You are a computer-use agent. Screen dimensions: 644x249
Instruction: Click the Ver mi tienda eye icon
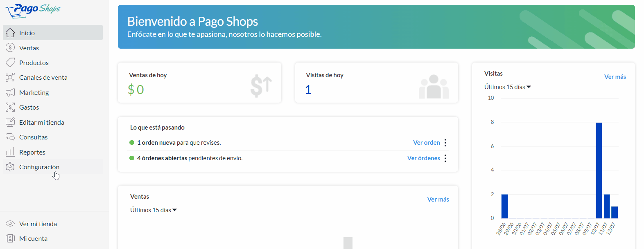[10, 224]
